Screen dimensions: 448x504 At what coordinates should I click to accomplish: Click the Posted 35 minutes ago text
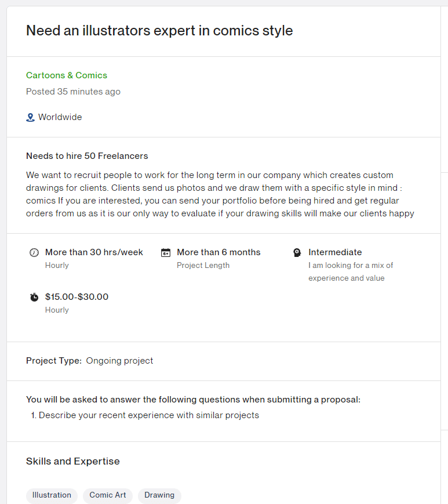tap(72, 92)
